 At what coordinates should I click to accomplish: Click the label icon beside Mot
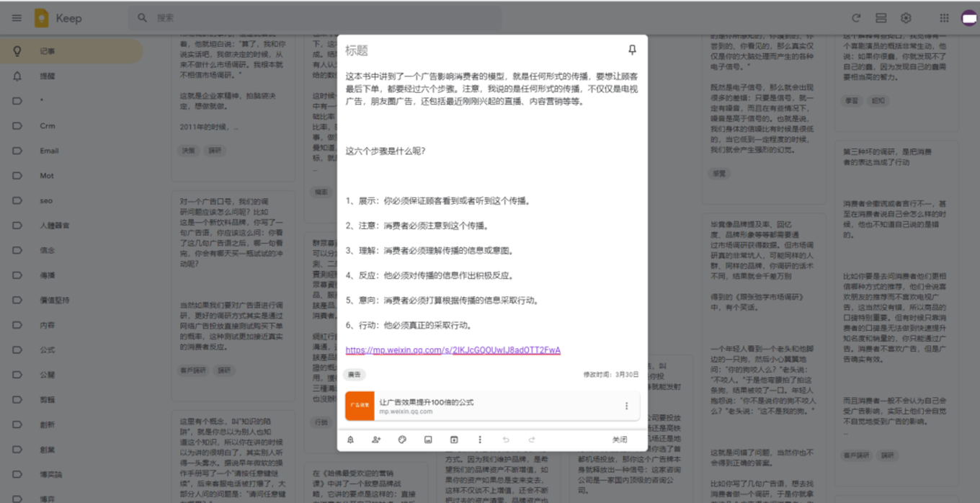click(x=17, y=175)
